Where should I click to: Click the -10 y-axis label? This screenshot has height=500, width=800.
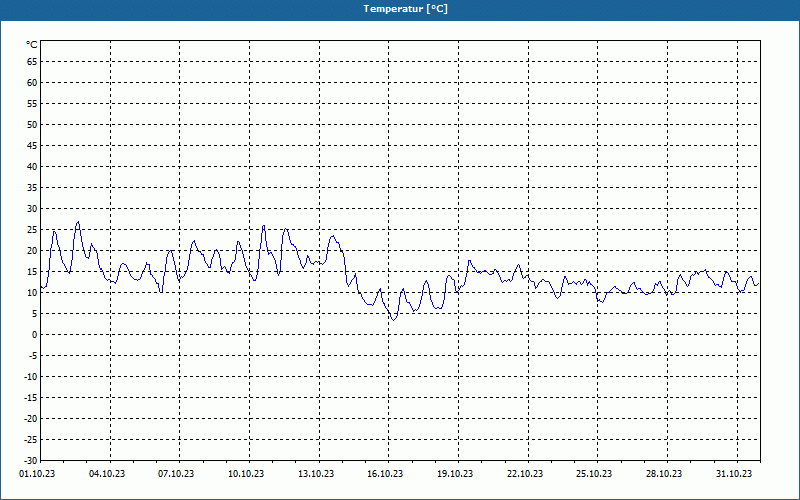(31, 377)
